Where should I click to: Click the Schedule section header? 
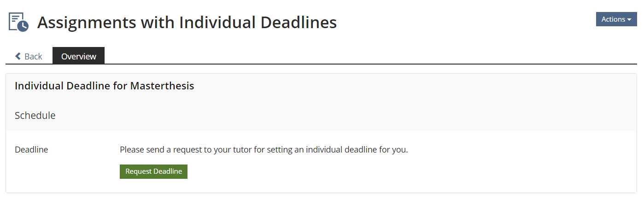coord(35,115)
